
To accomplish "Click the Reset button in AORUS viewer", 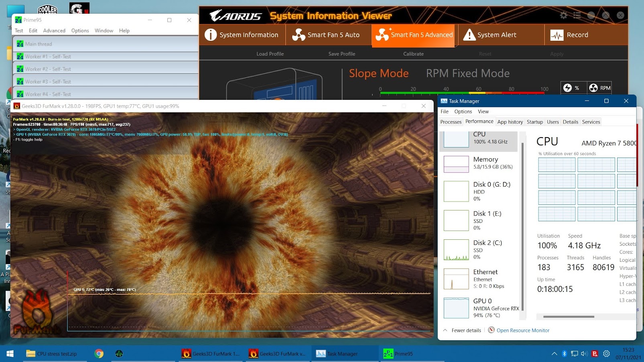I will coord(485,54).
